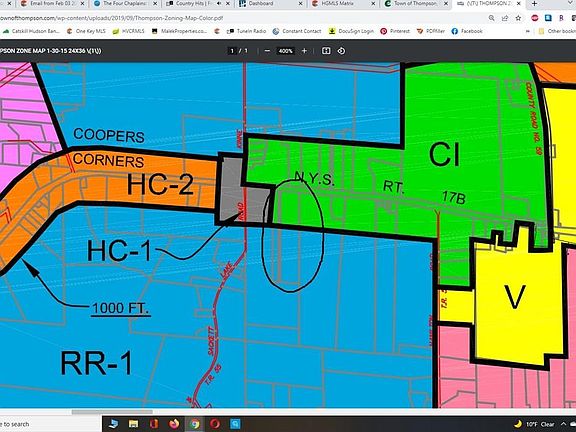This screenshot has width=576, height=432.
Task: Edit the PDF zoom percentage field
Action: point(285,51)
